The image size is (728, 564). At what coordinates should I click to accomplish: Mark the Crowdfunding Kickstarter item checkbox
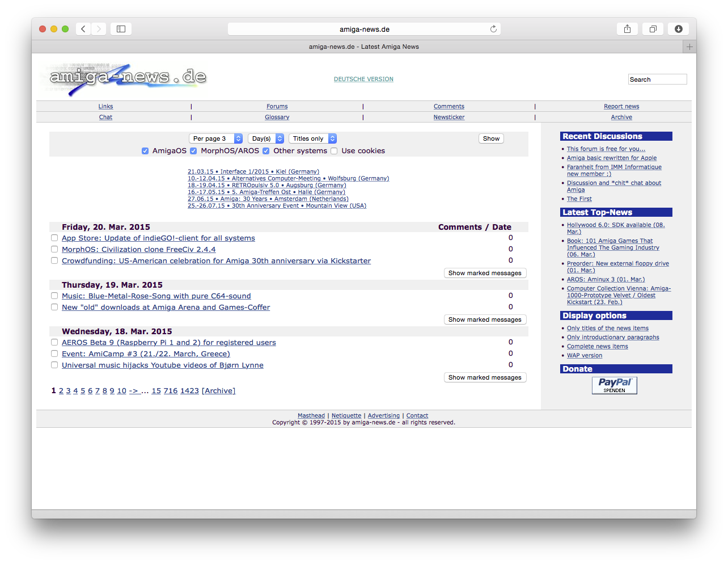54,260
